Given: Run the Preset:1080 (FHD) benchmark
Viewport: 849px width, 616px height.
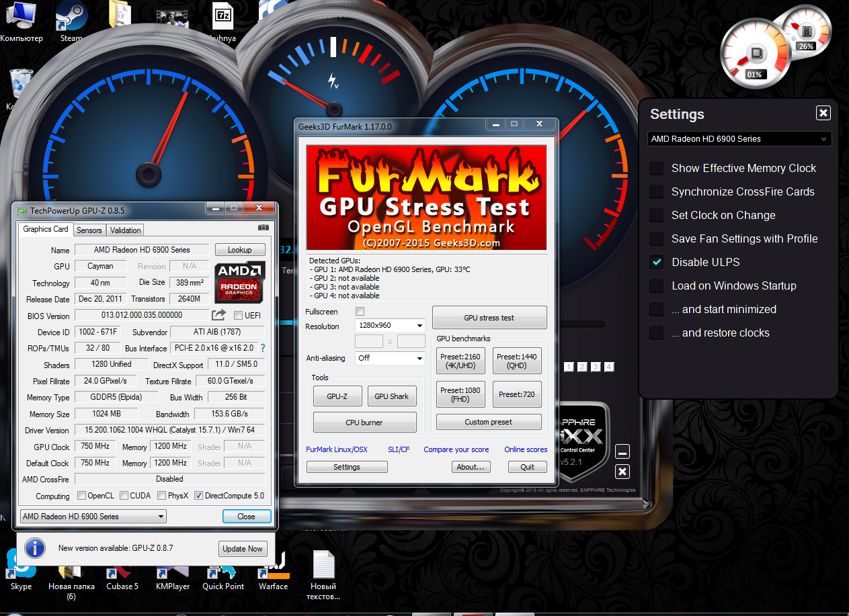Looking at the screenshot, I should [x=460, y=394].
